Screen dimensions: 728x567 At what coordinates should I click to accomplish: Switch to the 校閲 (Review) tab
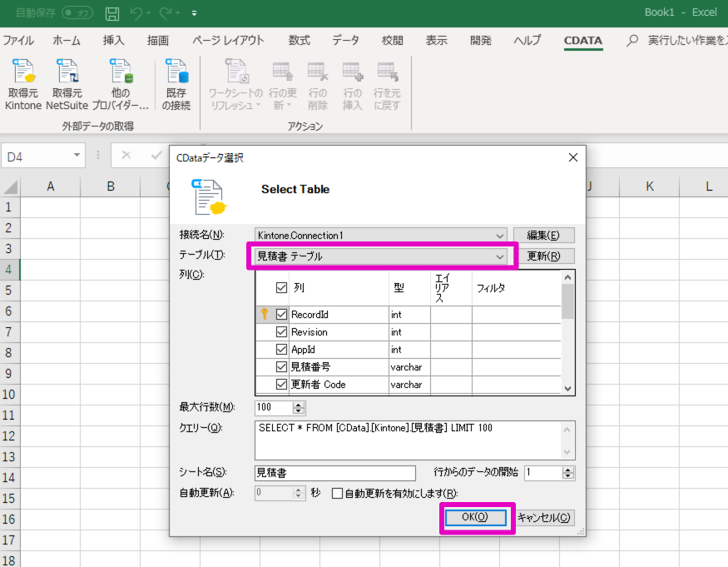(393, 41)
